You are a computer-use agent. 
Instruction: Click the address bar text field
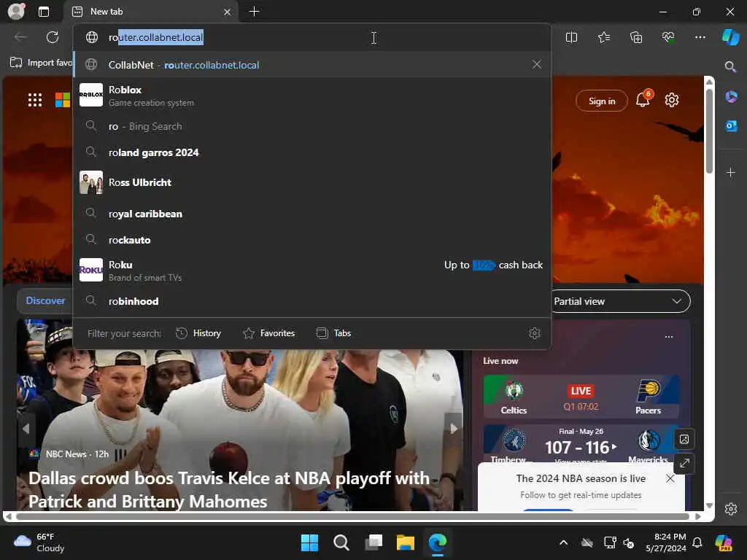[312, 37]
